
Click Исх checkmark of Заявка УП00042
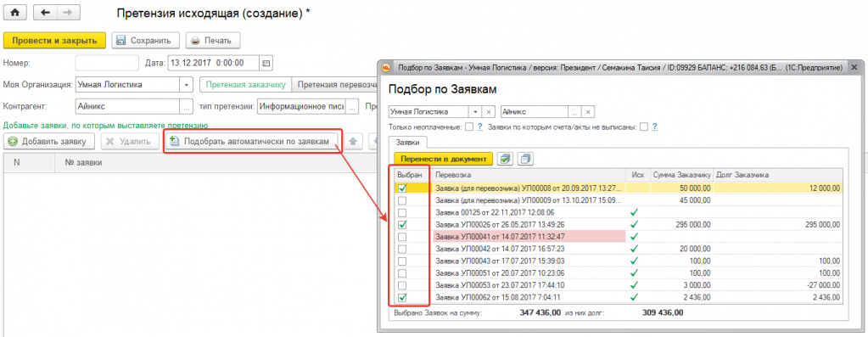[634, 249]
